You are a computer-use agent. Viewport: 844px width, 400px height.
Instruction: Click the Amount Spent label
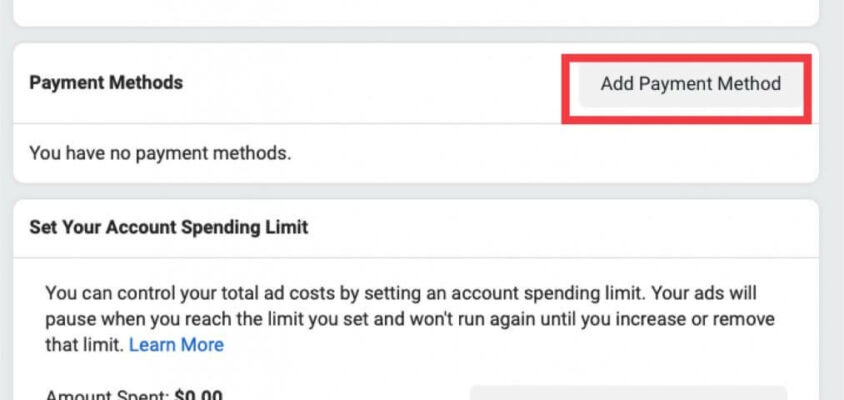[x=107, y=394]
